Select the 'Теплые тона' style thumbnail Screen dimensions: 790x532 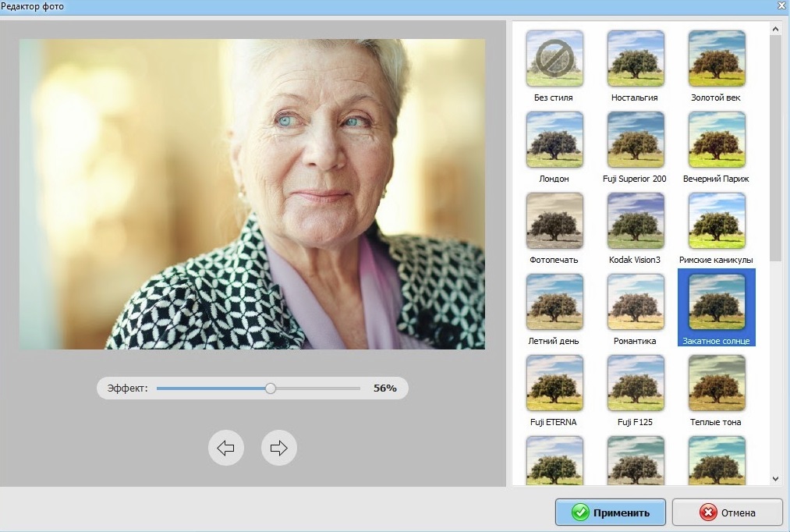click(717, 383)
